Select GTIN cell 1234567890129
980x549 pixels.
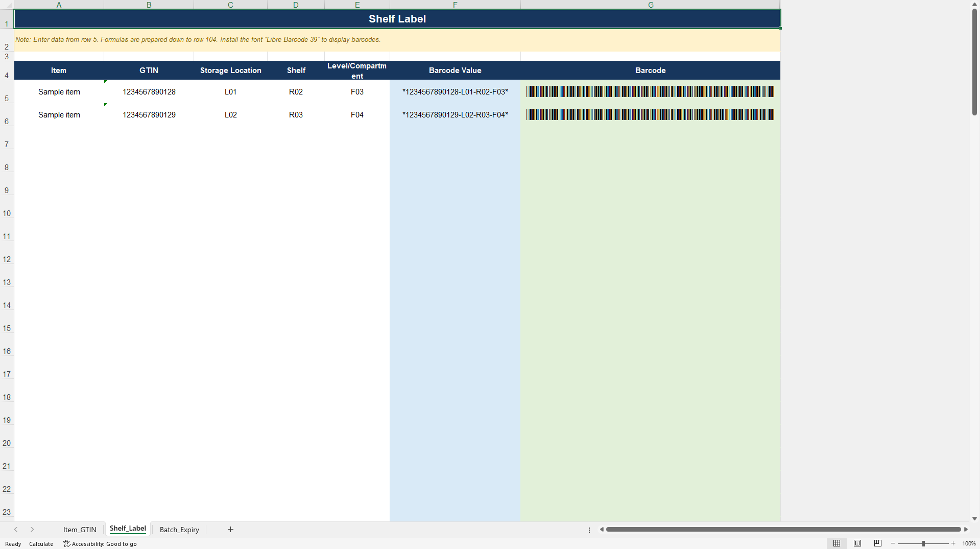coord(149,115)
